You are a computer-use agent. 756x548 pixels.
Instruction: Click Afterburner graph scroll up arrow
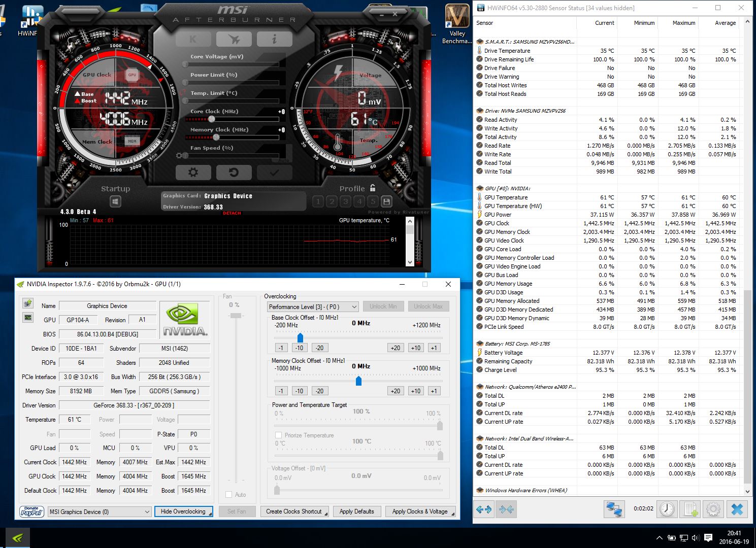pyautogui.click(x=410, y=222)
